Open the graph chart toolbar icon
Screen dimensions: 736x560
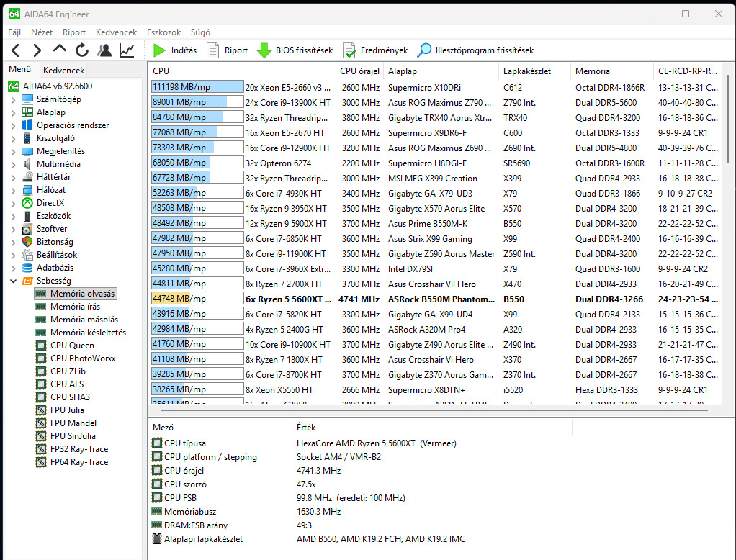(x=127, y=50)
